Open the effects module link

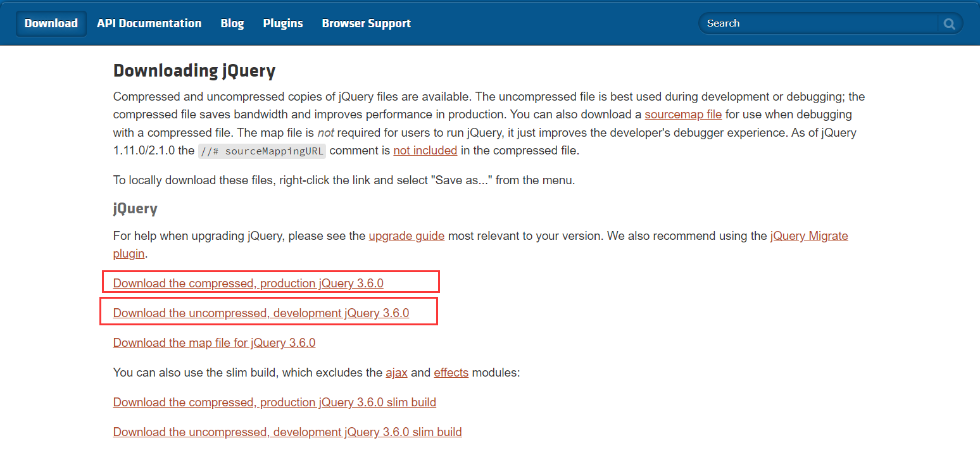(451, 373)
